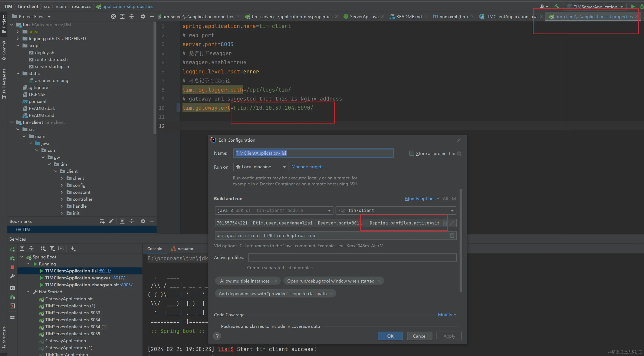Click the locate target crosshair icon in Project panel
Screen dimensions: 644x356
113,16
